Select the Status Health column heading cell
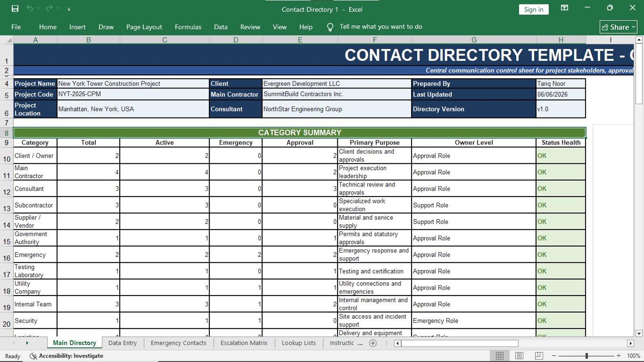The image size is (644, 362). point(561,143)
